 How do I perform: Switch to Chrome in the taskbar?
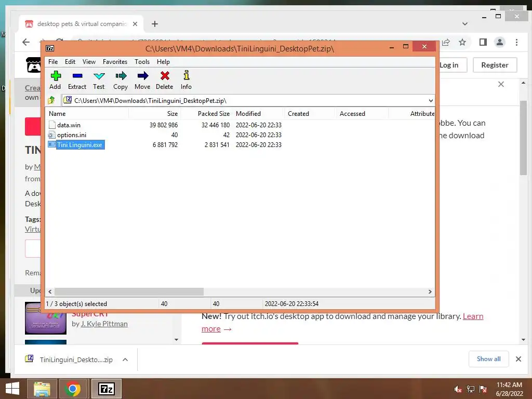pyautogui.click(x=73, y=389)
